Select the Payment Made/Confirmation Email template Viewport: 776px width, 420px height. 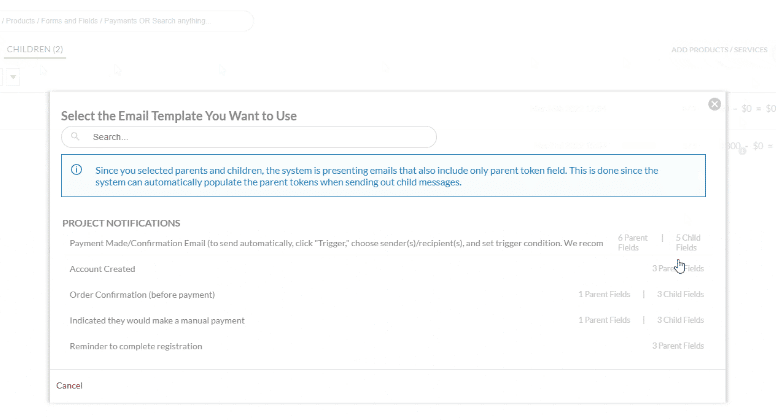click(336, 243)
